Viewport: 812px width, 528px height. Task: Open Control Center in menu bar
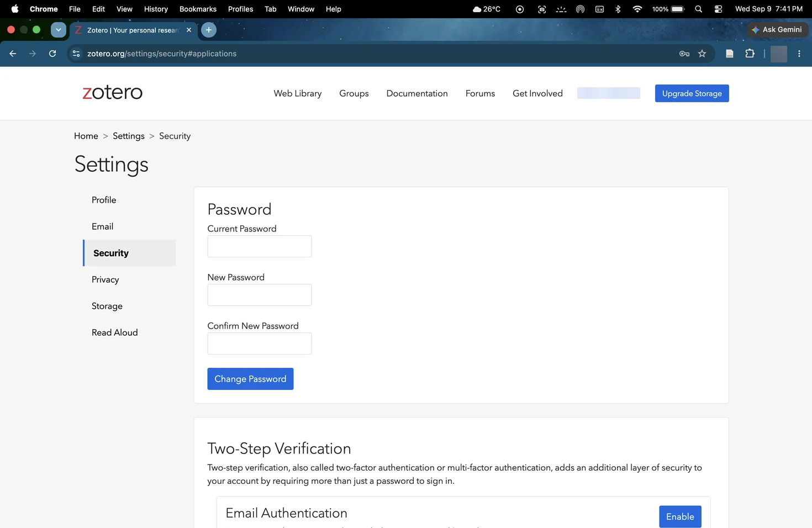[718, 9]
